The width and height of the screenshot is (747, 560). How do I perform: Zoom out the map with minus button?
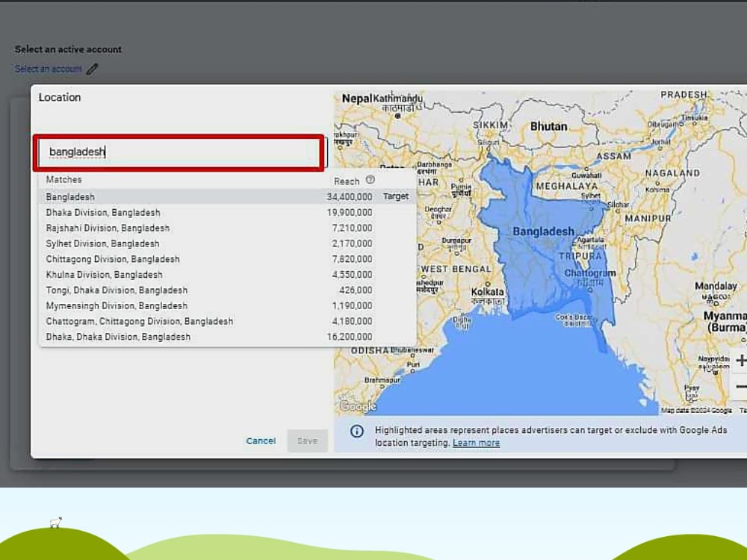(x=740, y=386)
